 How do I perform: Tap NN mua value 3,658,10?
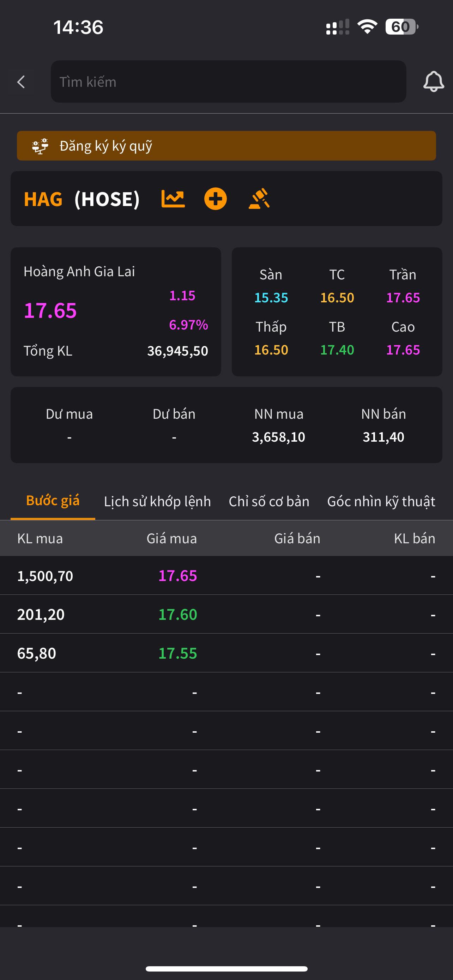click(x=279, y=437)
